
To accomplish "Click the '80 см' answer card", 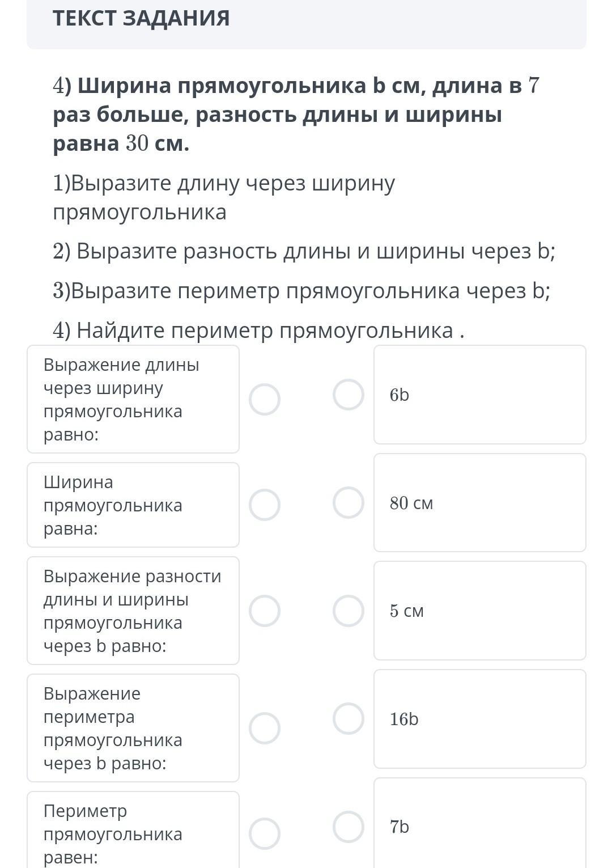I will click(479, 502).
